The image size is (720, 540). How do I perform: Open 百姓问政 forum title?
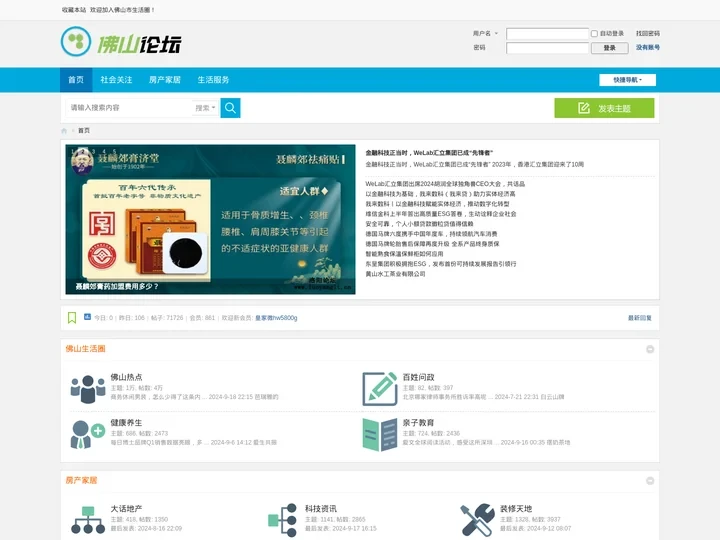click(x=418, y=377)
